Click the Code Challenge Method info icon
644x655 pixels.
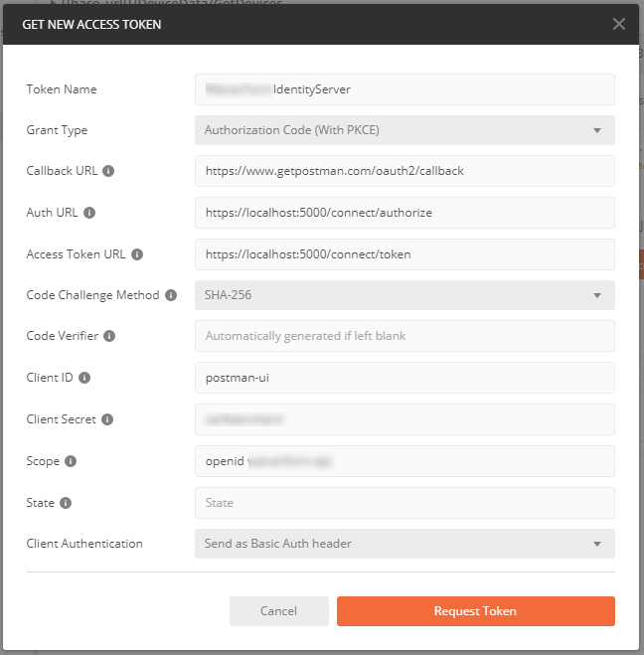point(171,295)
